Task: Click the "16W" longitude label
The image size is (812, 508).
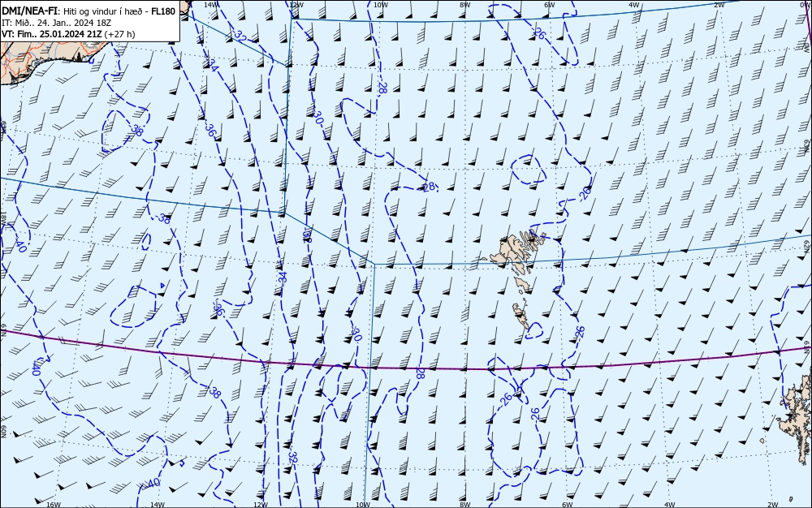Action: tap(54, 505)
